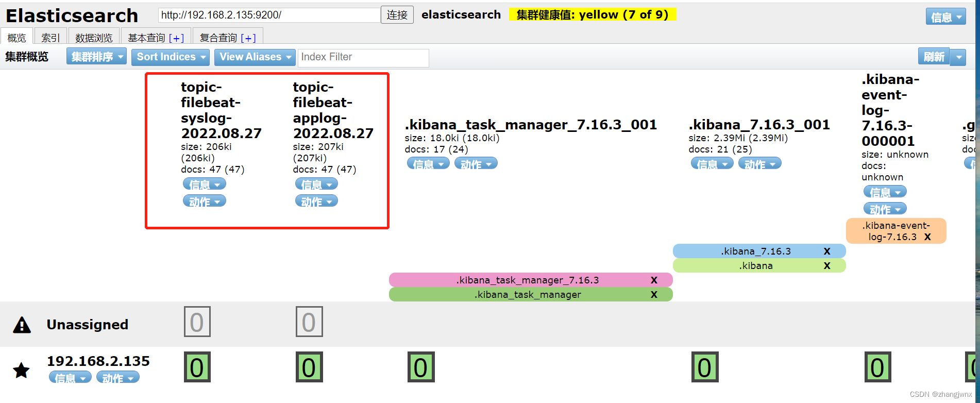
Task: Open 动作 menu for .kibana_7.16.3_001 index
Action: tap(760, 163)
